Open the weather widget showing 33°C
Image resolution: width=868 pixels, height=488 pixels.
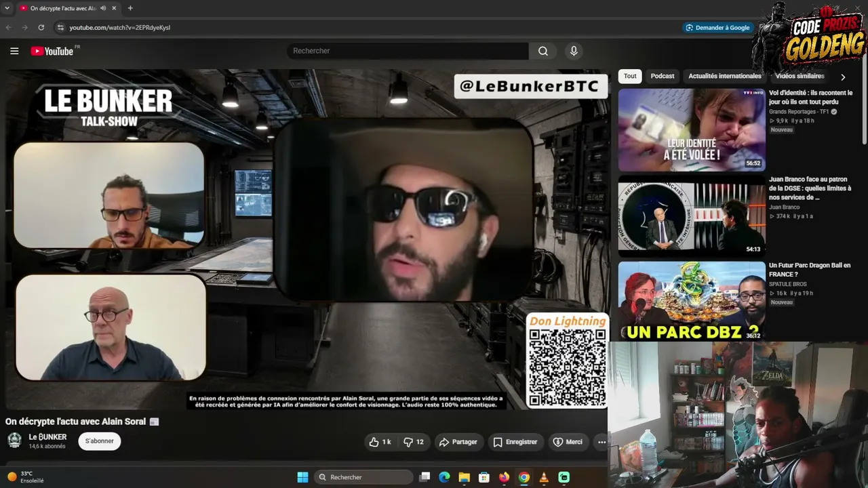[x=26, y=477]
